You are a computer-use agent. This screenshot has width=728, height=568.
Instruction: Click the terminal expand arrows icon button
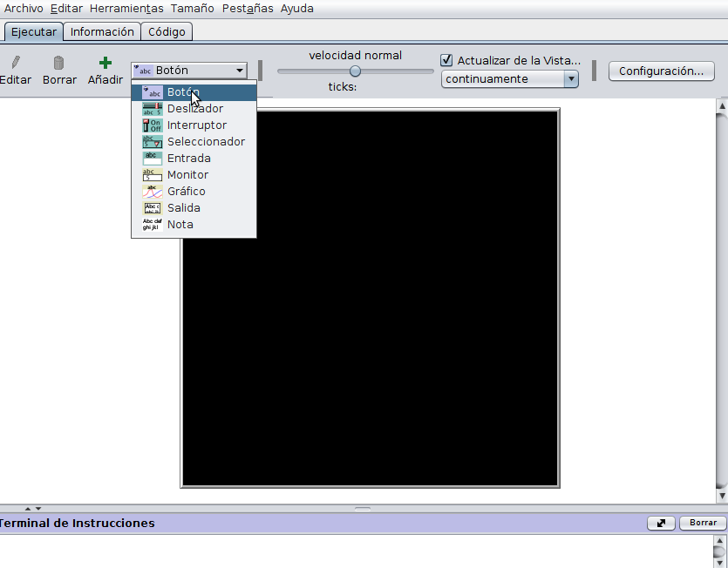point(661,523)
